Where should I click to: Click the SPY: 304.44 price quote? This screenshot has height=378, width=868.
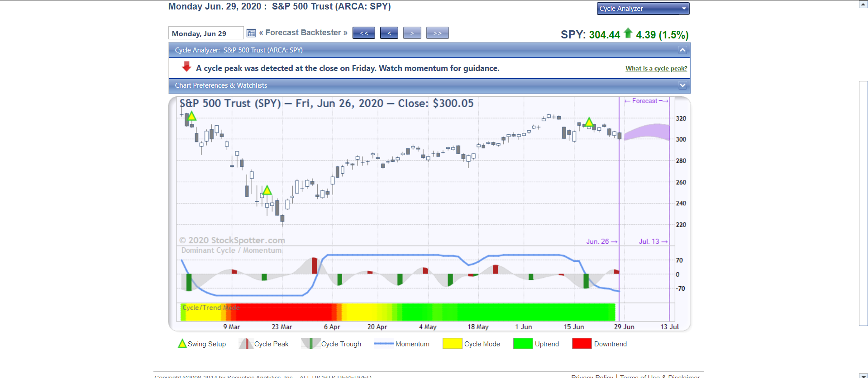click(590, 35)
